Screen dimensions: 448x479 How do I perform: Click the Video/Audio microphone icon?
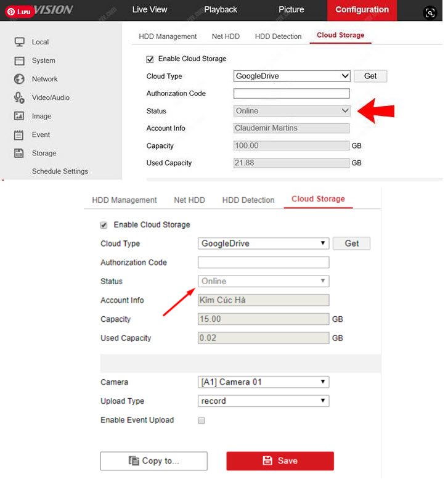[19, 97]
